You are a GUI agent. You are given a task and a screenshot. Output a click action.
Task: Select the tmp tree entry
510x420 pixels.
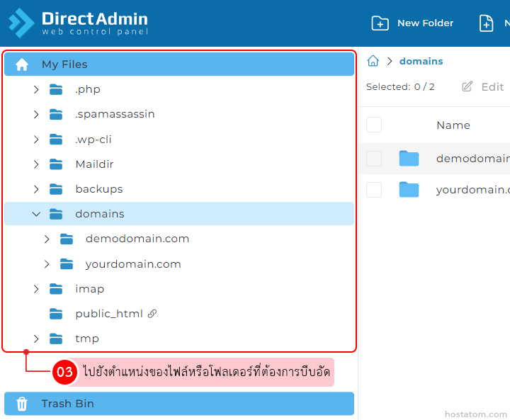point(87,339)
